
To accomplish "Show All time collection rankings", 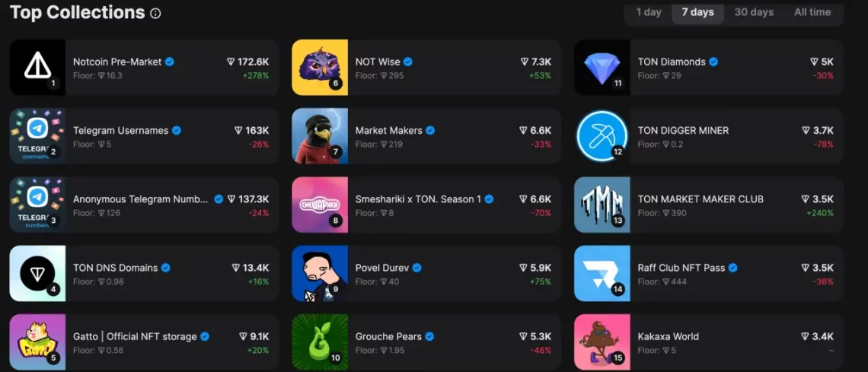I will click(x=812, y=12).
